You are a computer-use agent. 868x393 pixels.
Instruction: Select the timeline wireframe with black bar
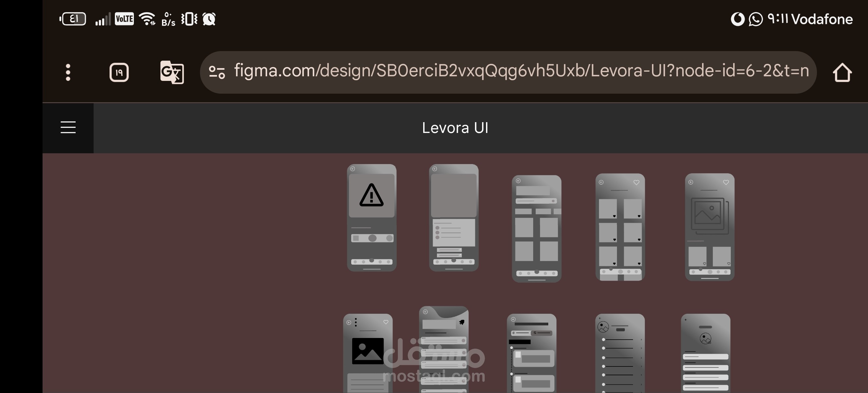coord(532,353)
